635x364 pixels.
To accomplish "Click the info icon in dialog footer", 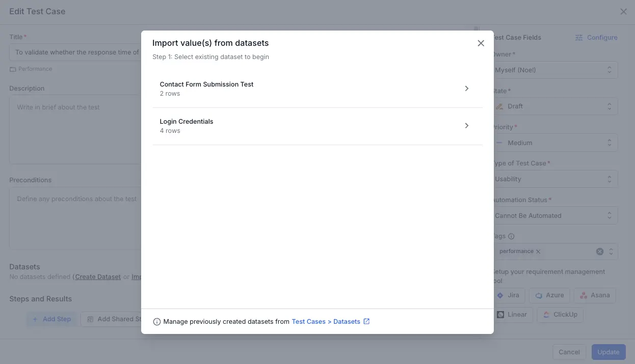I will point(157,322).
